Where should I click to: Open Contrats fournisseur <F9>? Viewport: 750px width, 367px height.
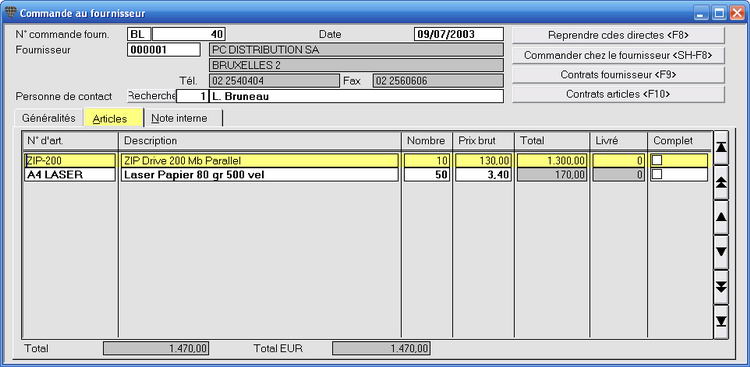pos(618,75)
